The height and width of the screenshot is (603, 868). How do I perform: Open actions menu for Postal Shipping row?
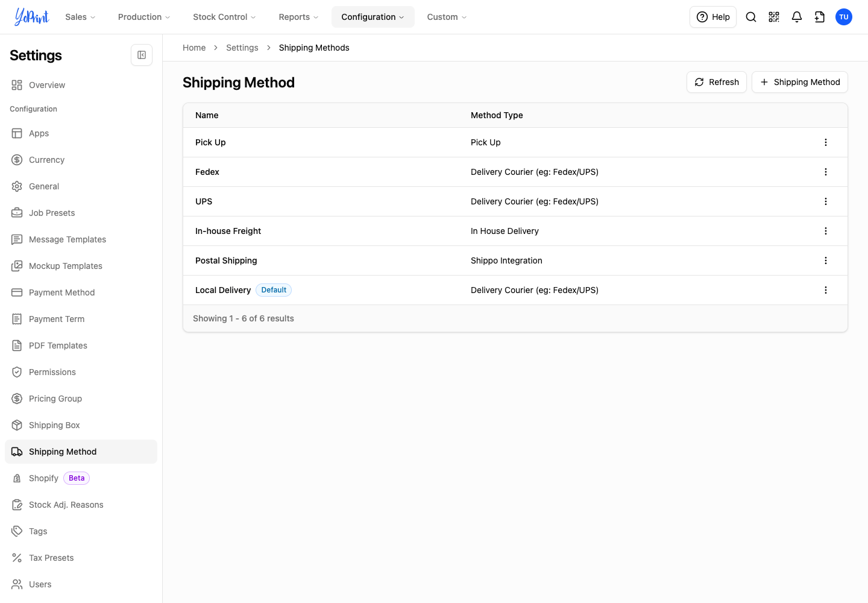tap(826, 260)
